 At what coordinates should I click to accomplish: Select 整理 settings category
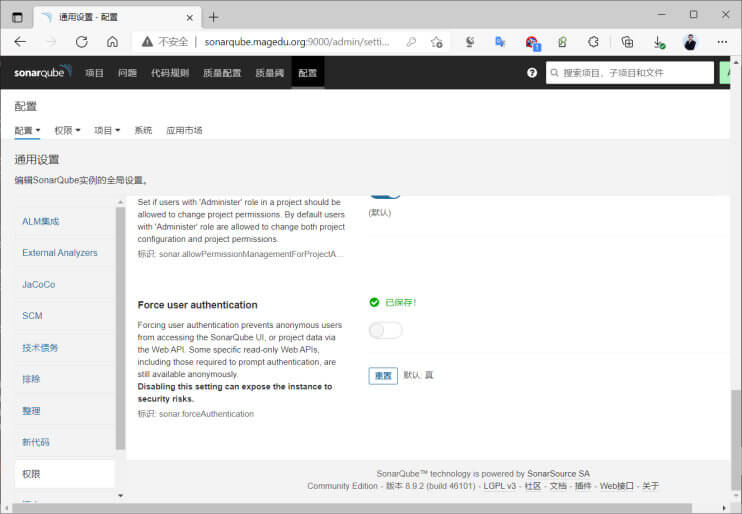click(31, 410)
